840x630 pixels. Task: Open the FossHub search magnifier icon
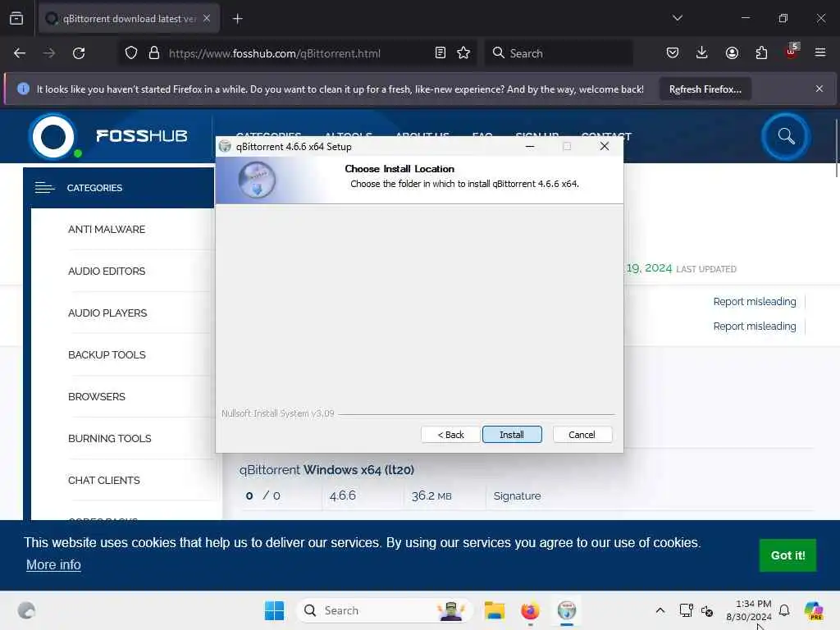click(786, 136)
